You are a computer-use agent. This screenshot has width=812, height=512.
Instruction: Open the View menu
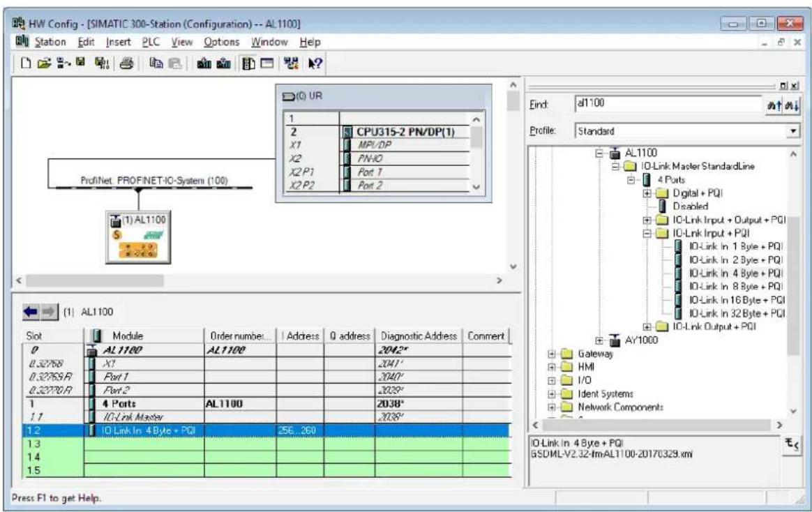click(182, 42)
